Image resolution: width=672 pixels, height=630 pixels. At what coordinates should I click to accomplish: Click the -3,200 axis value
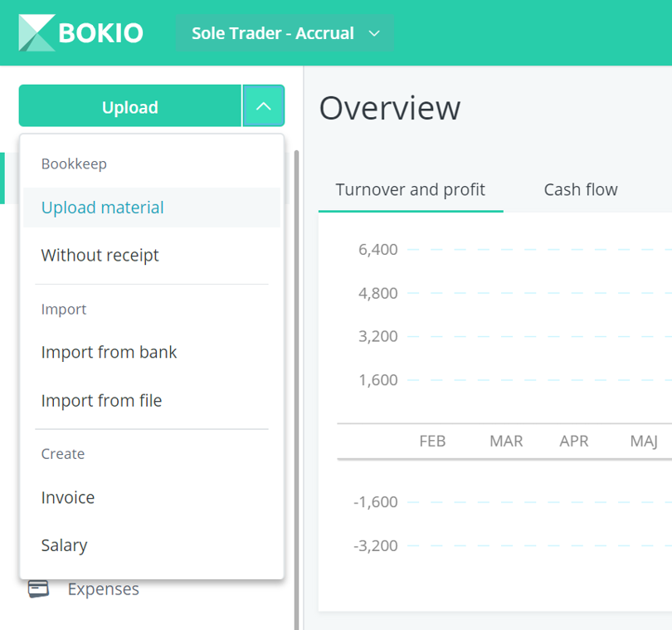(376, 545)
